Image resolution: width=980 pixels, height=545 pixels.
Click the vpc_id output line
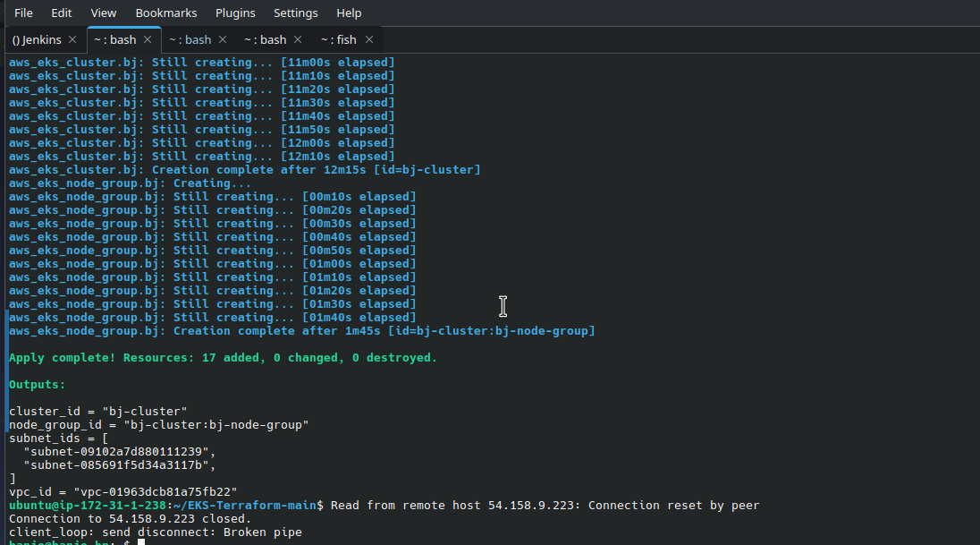[x=123, y=492]
